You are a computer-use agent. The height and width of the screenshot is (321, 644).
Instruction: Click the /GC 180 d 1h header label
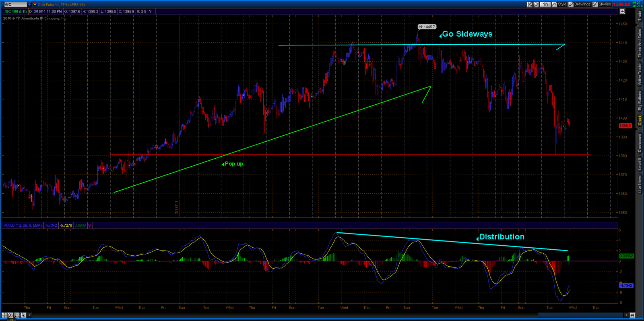point(16,12)
